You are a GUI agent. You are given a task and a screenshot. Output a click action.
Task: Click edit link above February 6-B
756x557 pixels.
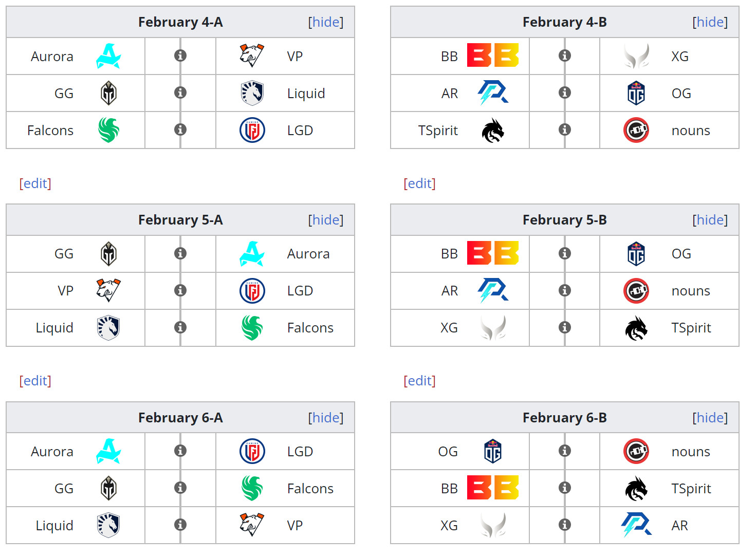(x=420, y=381)
